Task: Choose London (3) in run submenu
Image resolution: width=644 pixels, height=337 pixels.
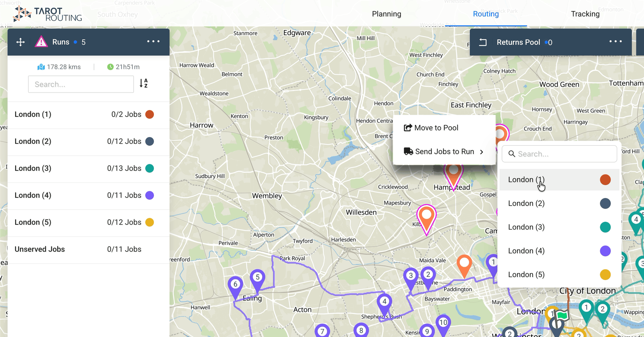Action: pyautogui.click(x=559, y=227)
